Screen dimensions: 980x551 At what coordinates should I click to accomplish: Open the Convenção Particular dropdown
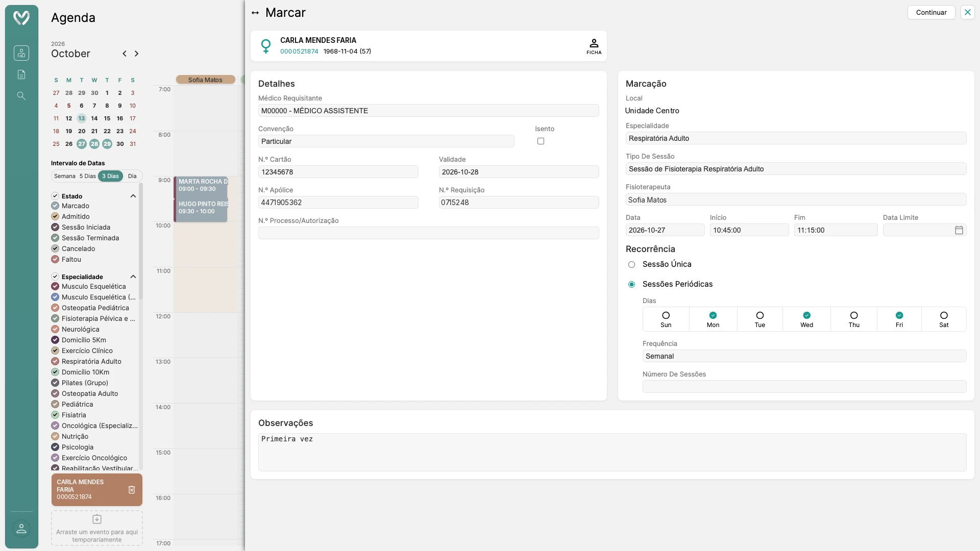pos(386,141)
